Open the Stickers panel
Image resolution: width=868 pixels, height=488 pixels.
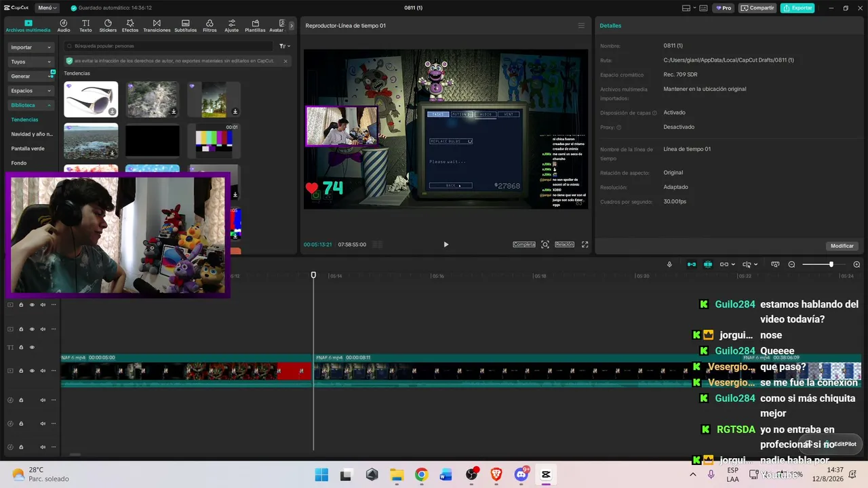click(x=108, y=26)
